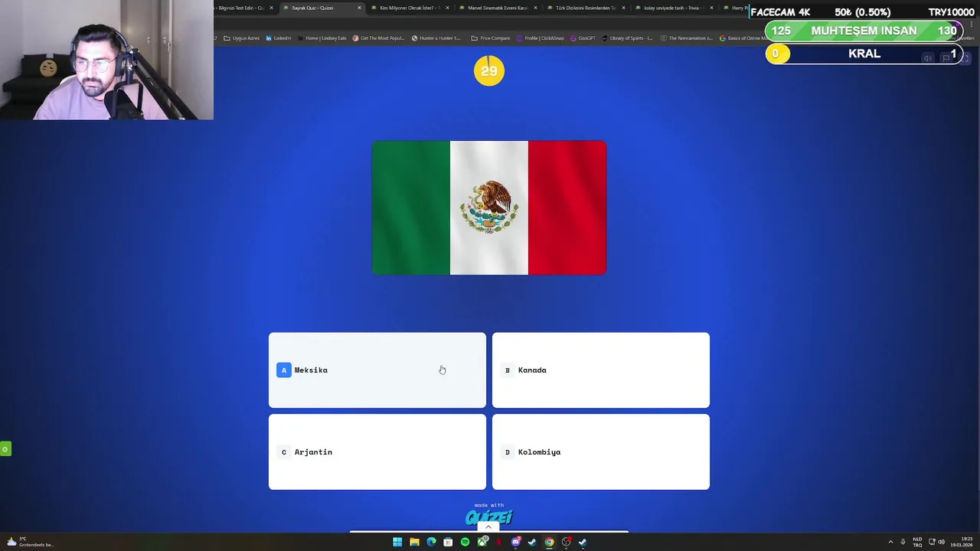Open Library of Spirits bookmark
Viewport: 980px width, 551px height.
point(628,38)
